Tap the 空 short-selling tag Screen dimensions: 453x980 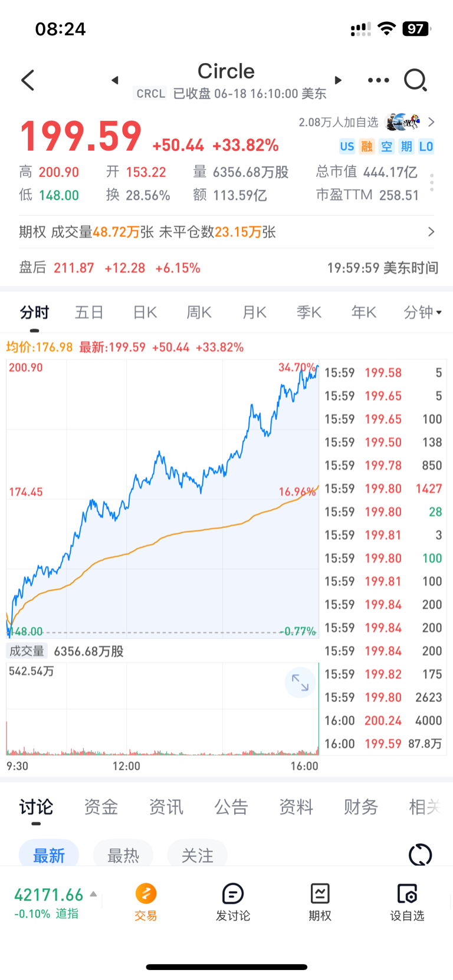pyautogui.click(x=386, y=147)
